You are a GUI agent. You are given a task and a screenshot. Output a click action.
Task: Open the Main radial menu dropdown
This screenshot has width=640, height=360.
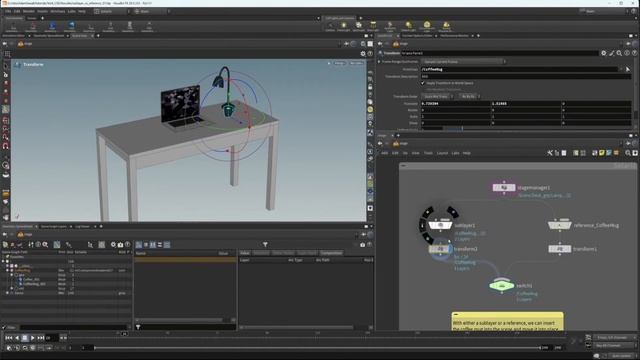point(152,11)
